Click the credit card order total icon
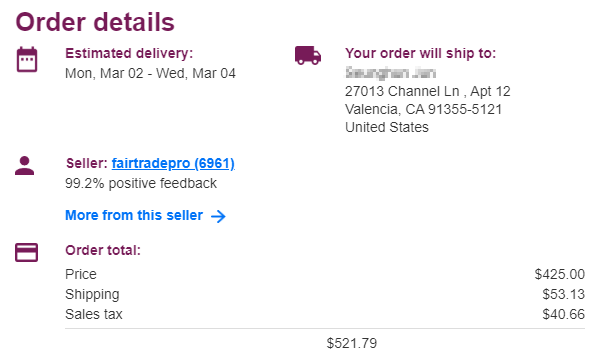601x360 pixels. 26,252
